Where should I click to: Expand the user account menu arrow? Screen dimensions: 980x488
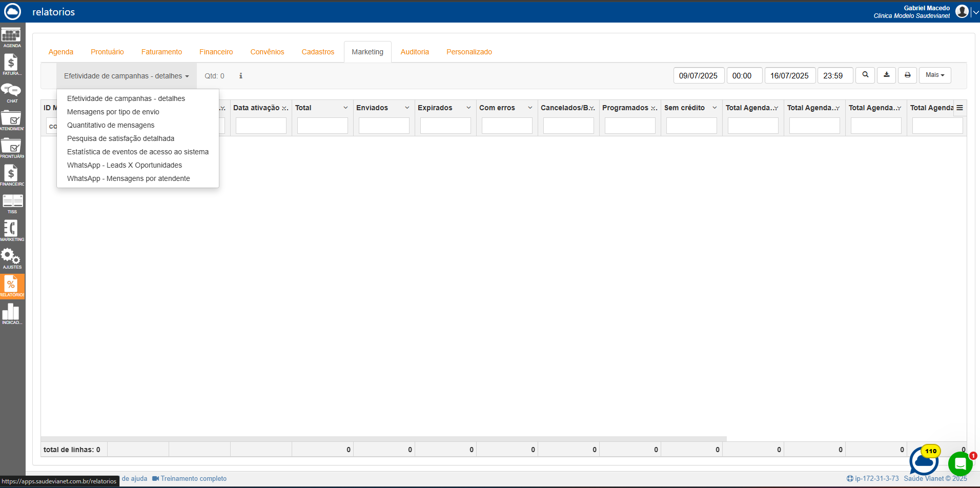click(975, 12)
